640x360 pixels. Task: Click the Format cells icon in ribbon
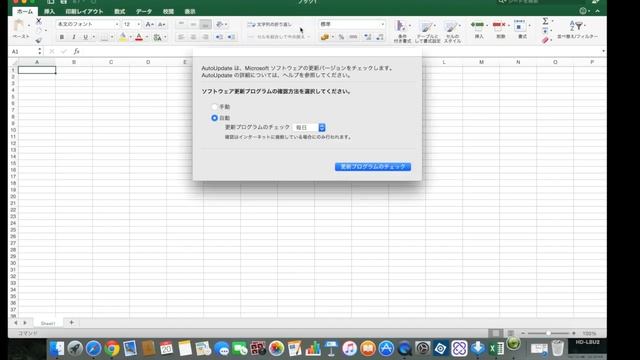[x=520, y=25]
